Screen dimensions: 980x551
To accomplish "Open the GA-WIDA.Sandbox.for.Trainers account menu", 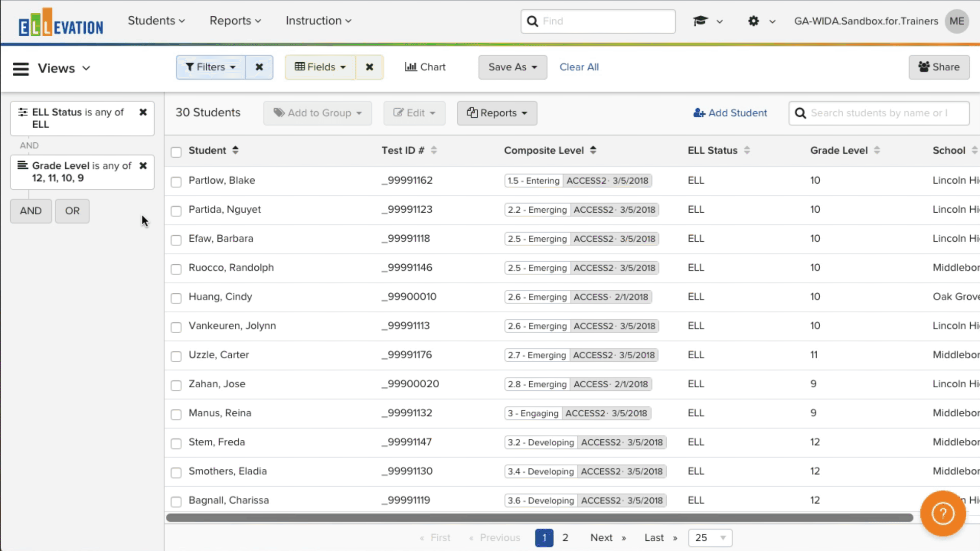I will coord(866,21).
